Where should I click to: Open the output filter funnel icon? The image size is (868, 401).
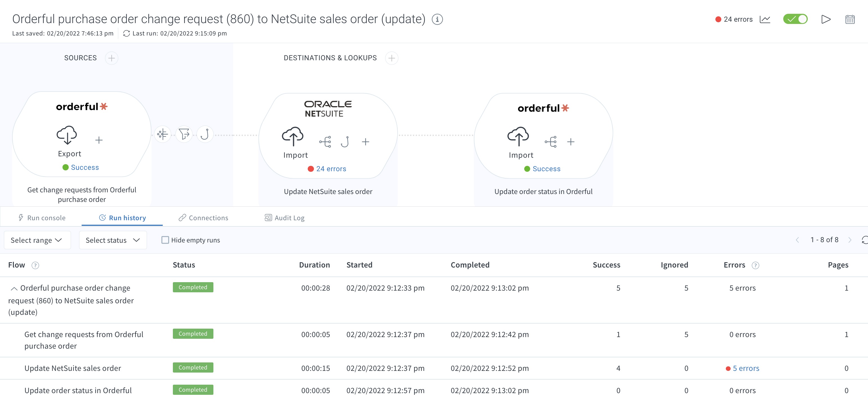click(184, 134)
